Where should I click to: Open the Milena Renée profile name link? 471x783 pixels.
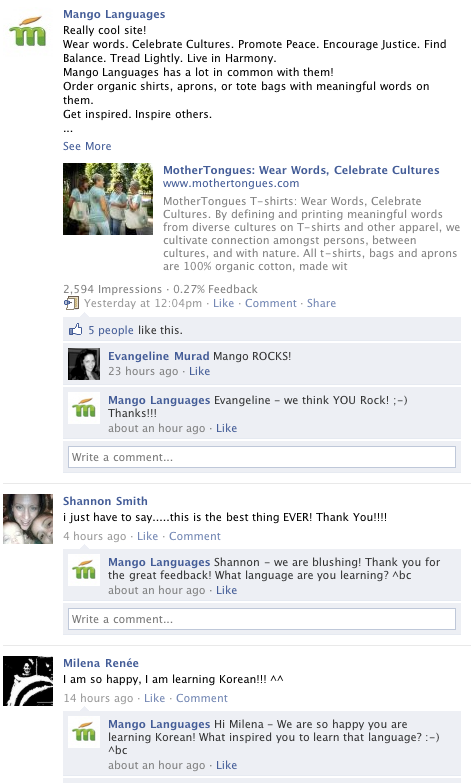click(101, 663)
